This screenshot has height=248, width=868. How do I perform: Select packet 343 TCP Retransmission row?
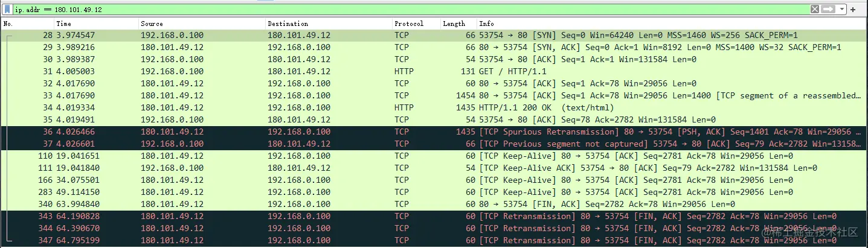[x=434, y=217]
